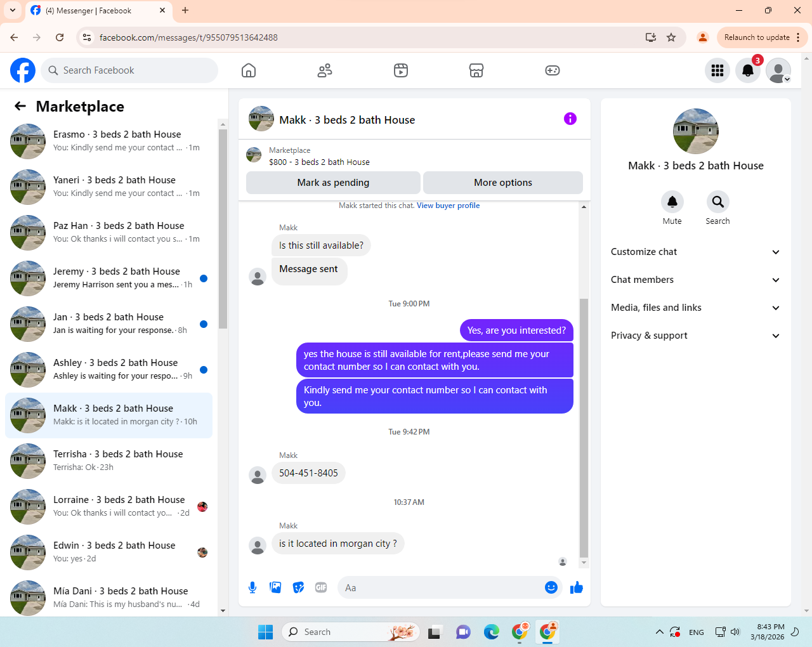Open the emoji picker smiley icon
The image size is (812, 647).
pos(551,587)
